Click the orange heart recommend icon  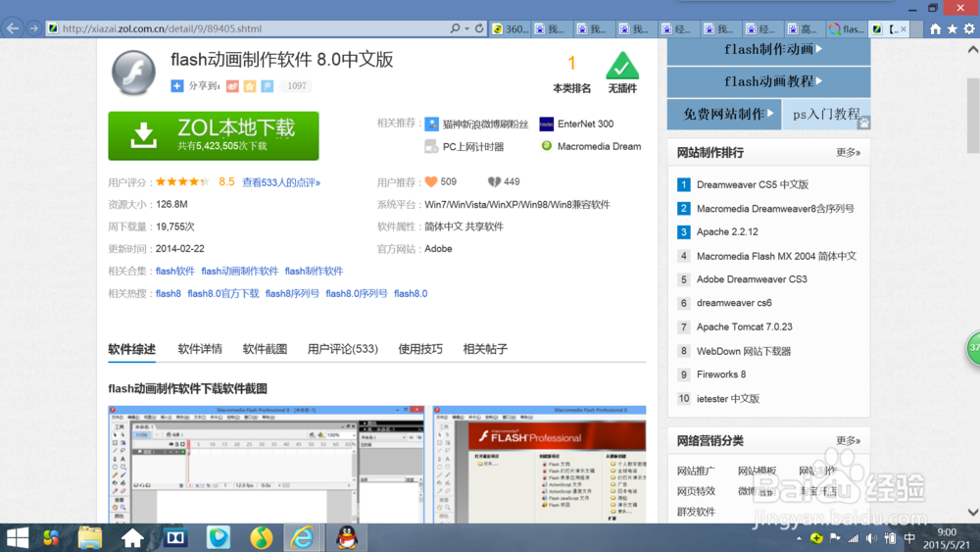click(431, 182)
